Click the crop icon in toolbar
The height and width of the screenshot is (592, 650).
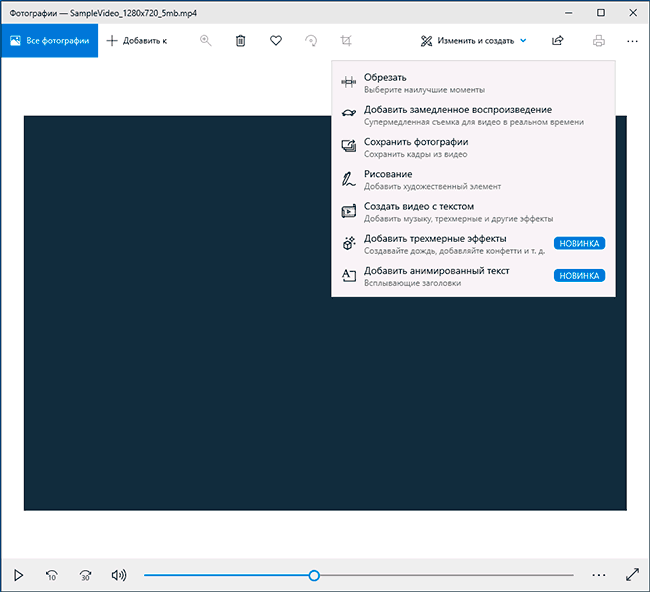point(346,41)
